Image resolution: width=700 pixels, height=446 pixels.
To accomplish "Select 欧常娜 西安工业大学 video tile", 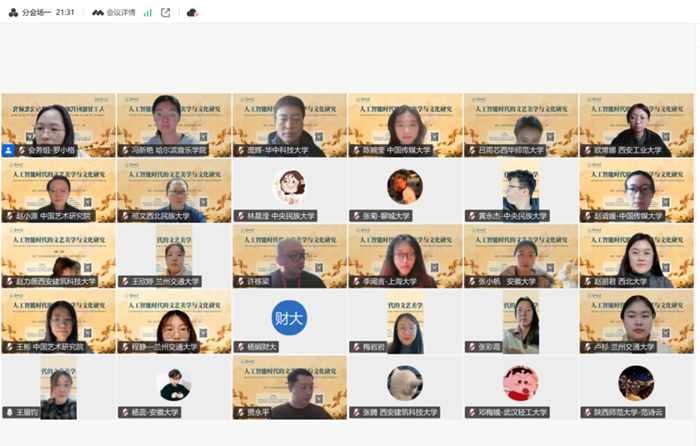I will click(636, 124).
